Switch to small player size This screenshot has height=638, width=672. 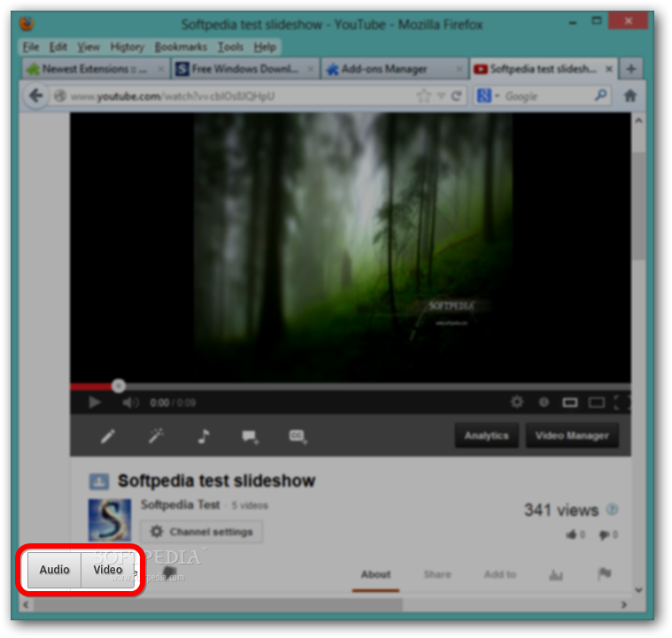[x=569, y=403]
